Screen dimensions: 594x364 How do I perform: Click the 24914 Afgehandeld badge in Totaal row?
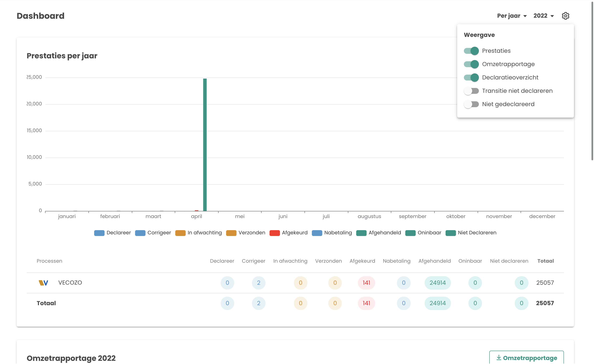438,303
